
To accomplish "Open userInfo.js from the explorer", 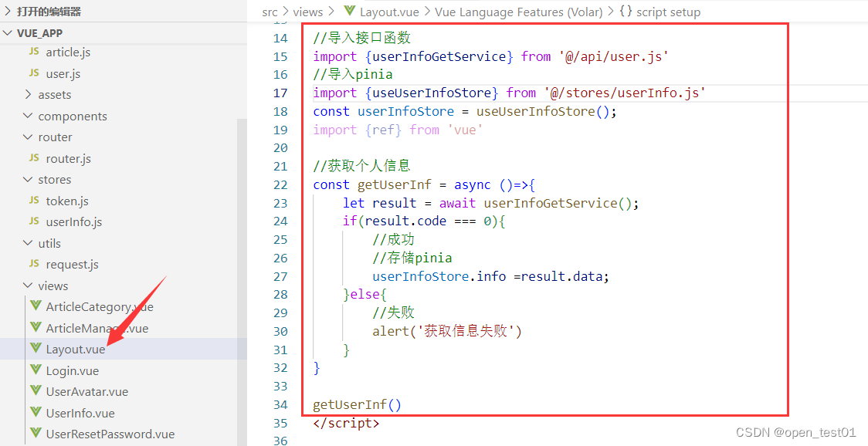I will tap(73, 221).
